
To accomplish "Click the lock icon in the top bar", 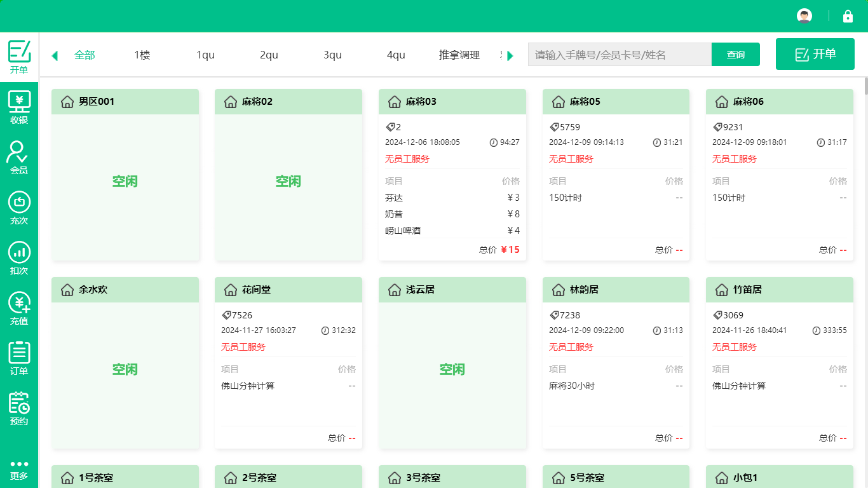I will 848,16.
